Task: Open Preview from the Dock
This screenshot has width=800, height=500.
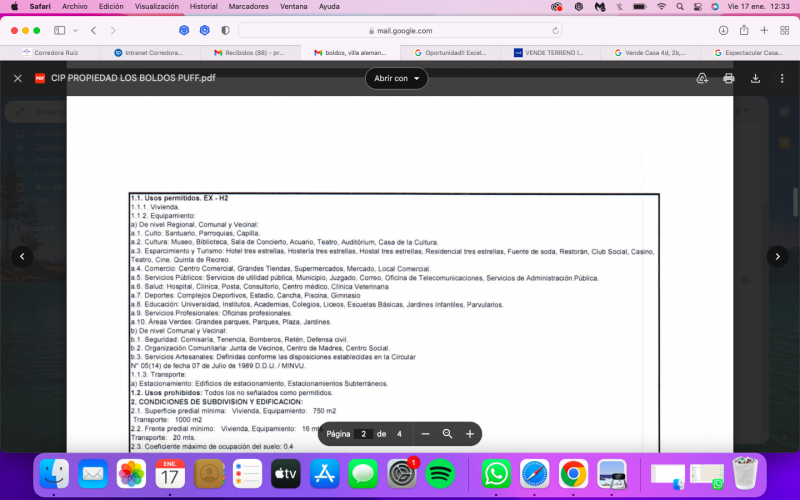Action: point(612,474)
